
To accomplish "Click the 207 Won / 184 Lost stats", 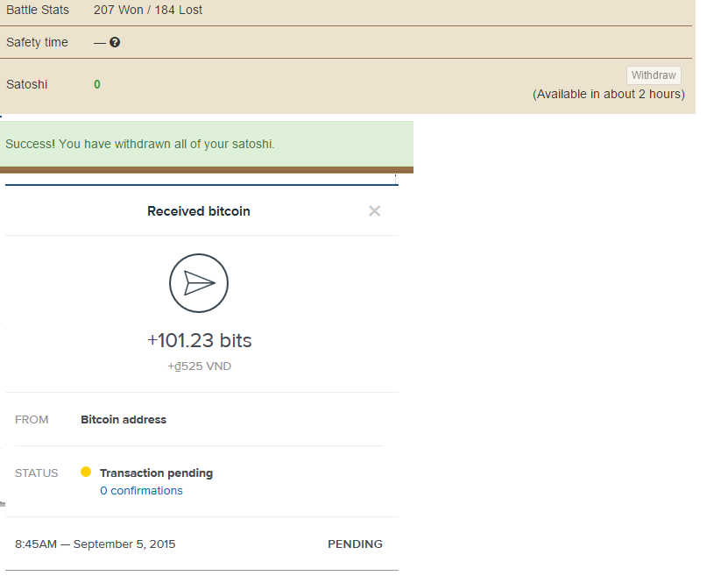I will pos(148,11).
